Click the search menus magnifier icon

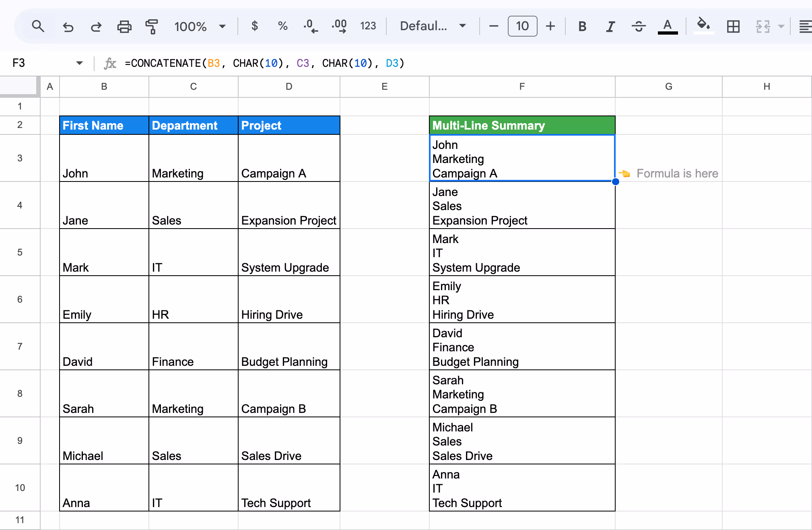(x=38, y=27)
